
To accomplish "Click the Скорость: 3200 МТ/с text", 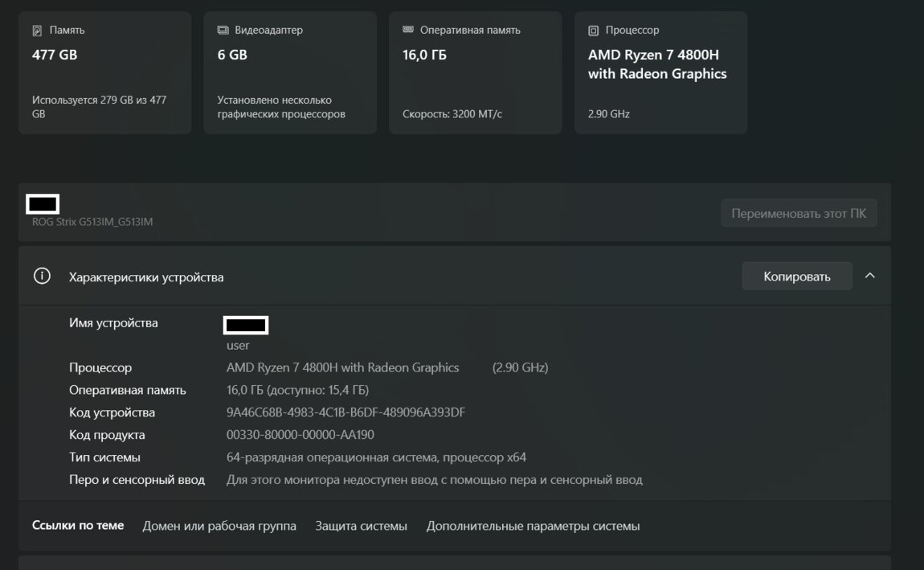I will click(452, 114).
